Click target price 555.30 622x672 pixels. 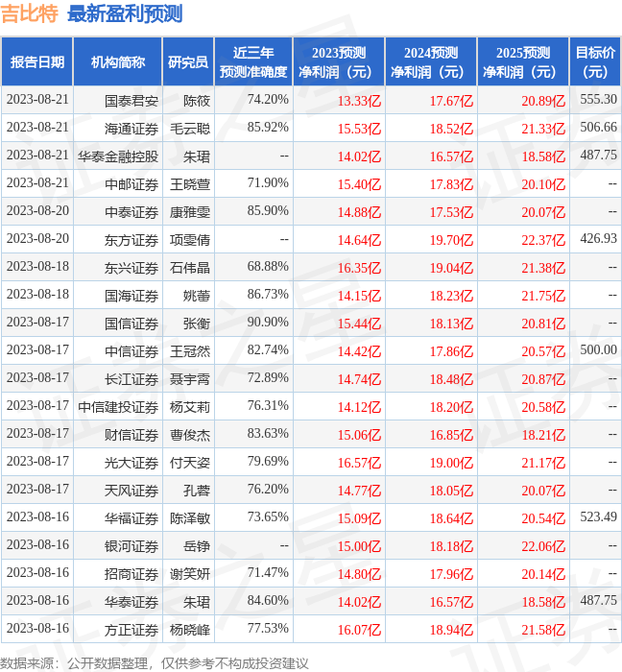click(598, 99)
